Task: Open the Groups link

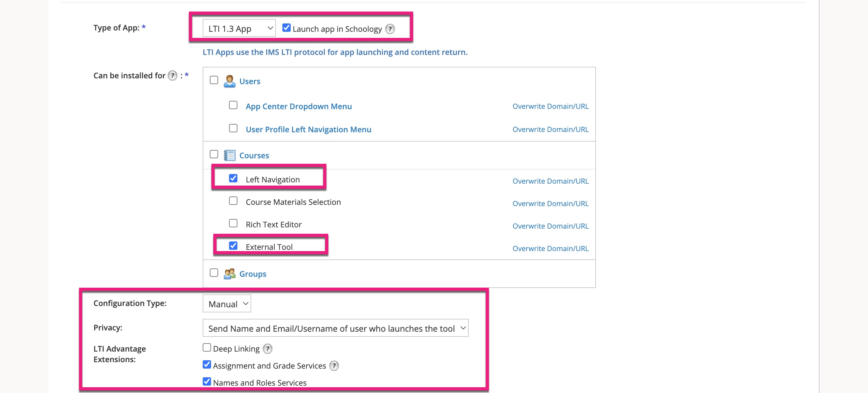Action: pyautogui.click(x=253, y=274)
